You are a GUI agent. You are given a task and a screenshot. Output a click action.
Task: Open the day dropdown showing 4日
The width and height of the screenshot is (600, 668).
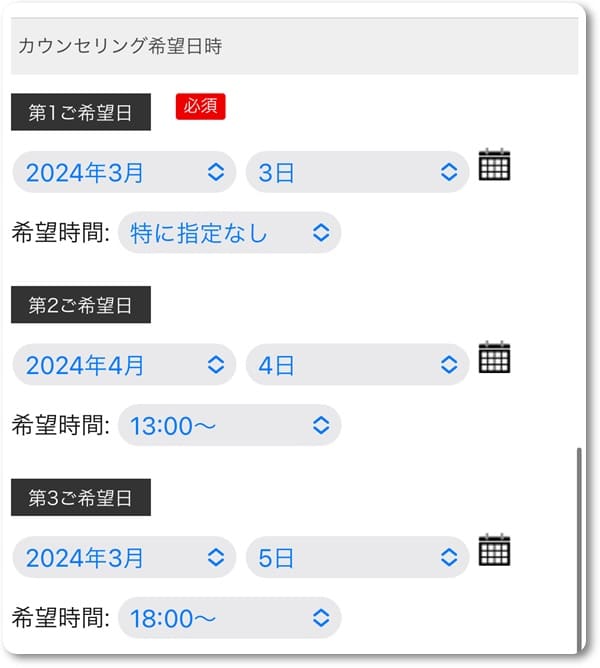[x=357, y=365]
